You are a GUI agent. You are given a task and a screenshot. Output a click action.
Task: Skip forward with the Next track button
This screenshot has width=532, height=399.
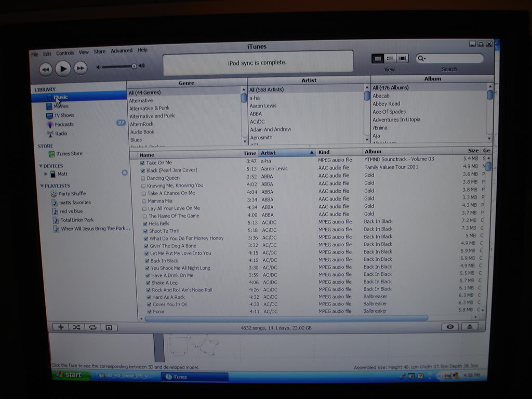point(81,68)
